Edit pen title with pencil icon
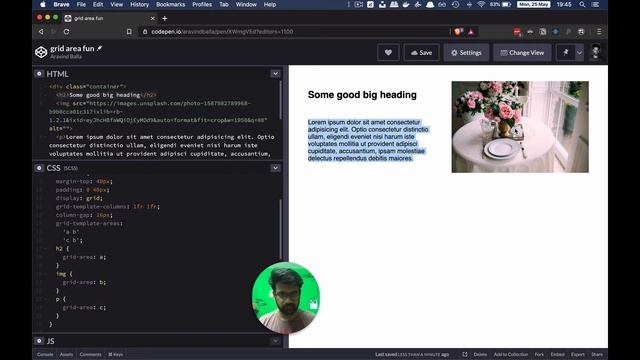The width and height of the screenshot is (640, 360). (x=100, y=48)
